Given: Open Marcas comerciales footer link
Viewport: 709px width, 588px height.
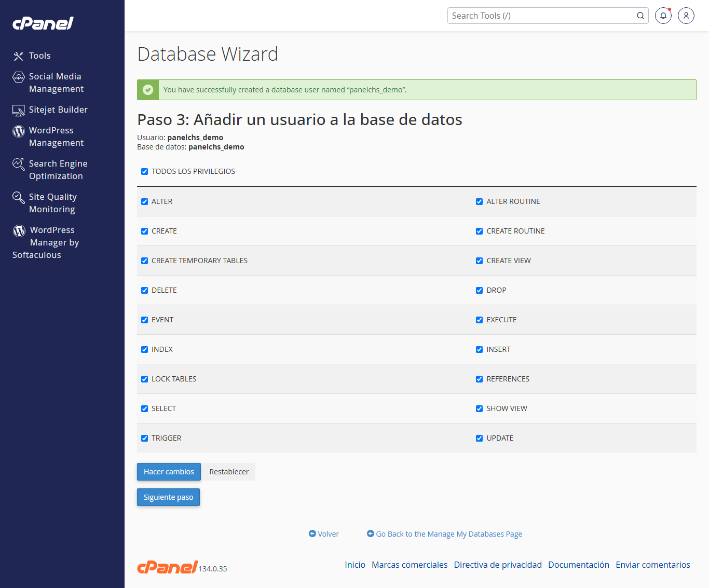Looking at the screenshot, I should pos(410,565).
